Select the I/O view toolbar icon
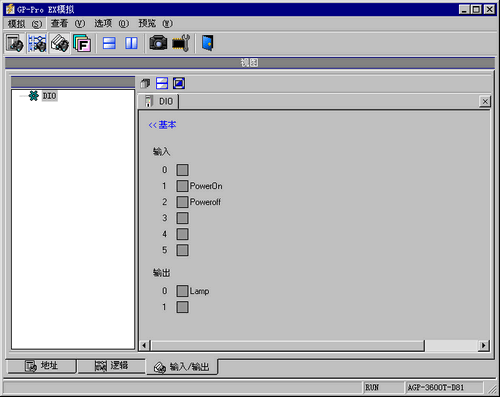Viewport: 500px width, 397px height. [59, 43]
